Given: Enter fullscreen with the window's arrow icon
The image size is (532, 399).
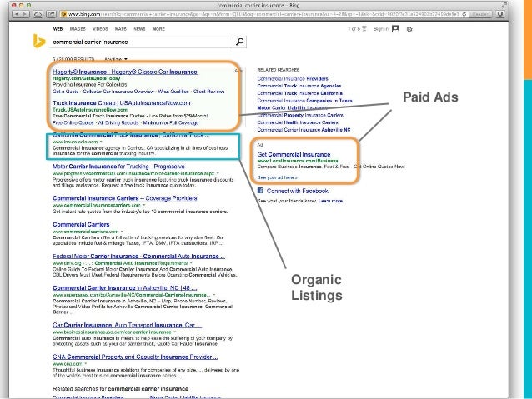Looking at the screenshot, I should pos(504,5).
